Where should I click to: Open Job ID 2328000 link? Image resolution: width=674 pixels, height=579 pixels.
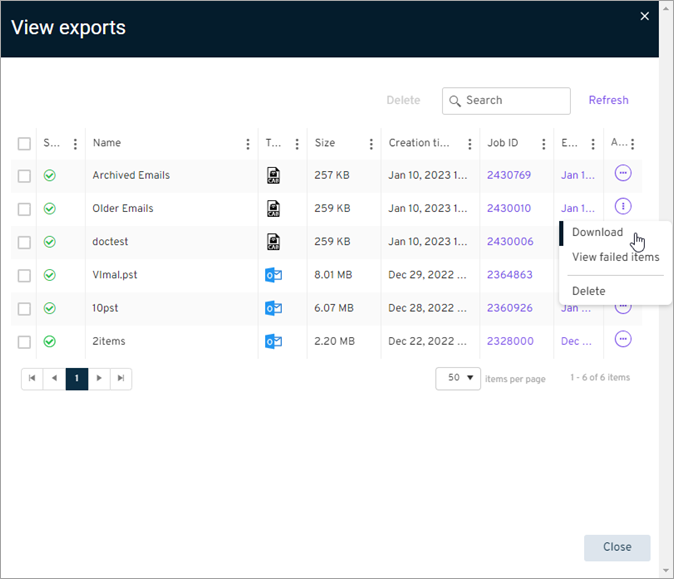click(x=510, y=341)
